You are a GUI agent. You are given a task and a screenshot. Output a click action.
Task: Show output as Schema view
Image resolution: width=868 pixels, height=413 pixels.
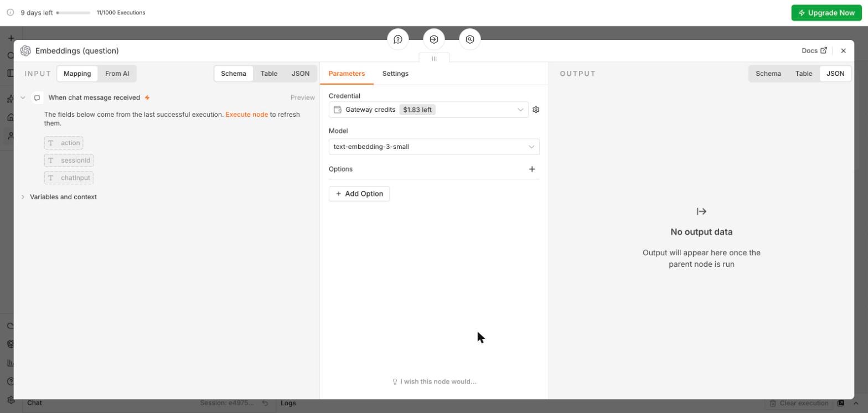(768, 74)
